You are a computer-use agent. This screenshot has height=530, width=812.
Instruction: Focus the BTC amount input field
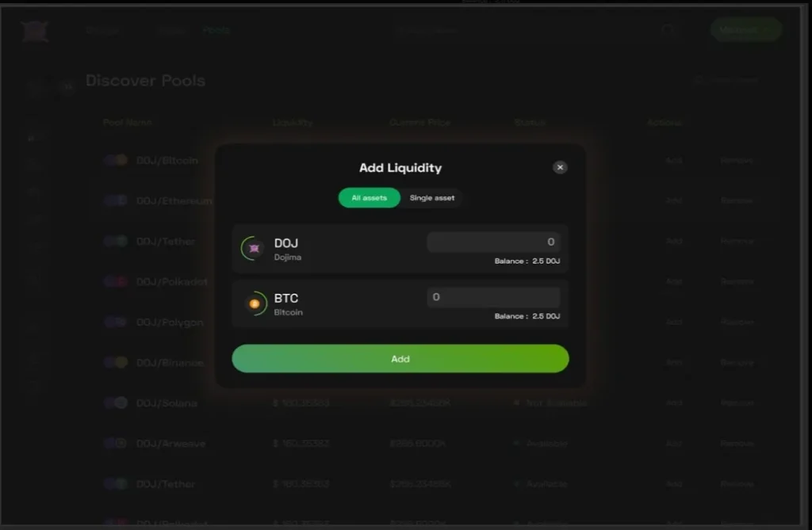493,297
